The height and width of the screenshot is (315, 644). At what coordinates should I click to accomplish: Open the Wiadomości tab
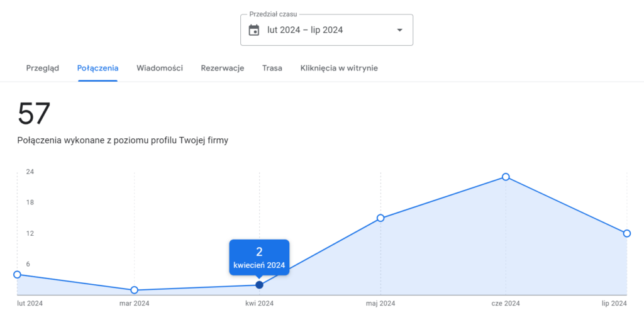[160, 68]
